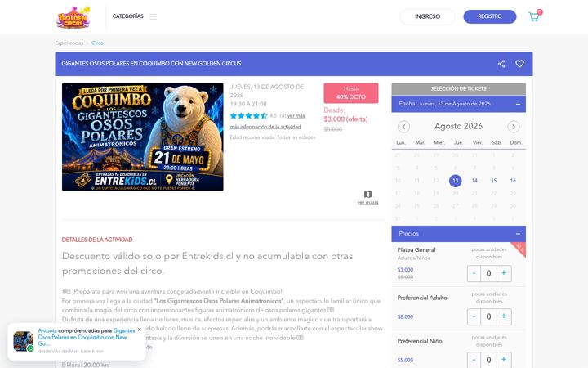The image size is (588, 368).
Task: Open 'más información de la actividad' link
Action: coord(265,127)
